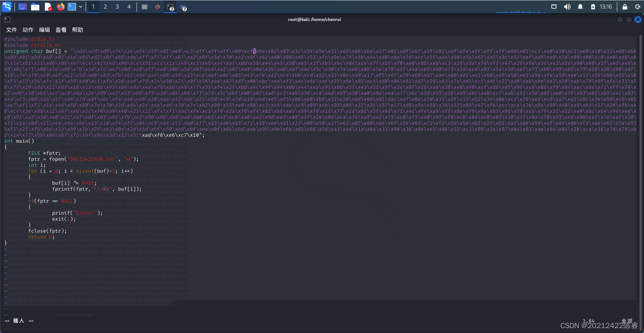Expand the terminal launcher dropdown arrow

[80, 7]
